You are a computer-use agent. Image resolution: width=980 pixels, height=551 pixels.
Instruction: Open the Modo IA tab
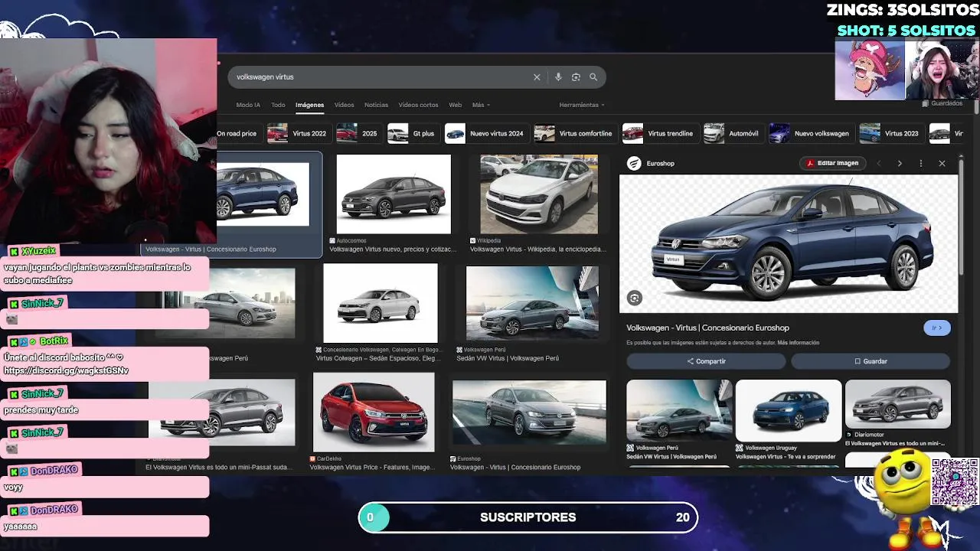point(248,105)
